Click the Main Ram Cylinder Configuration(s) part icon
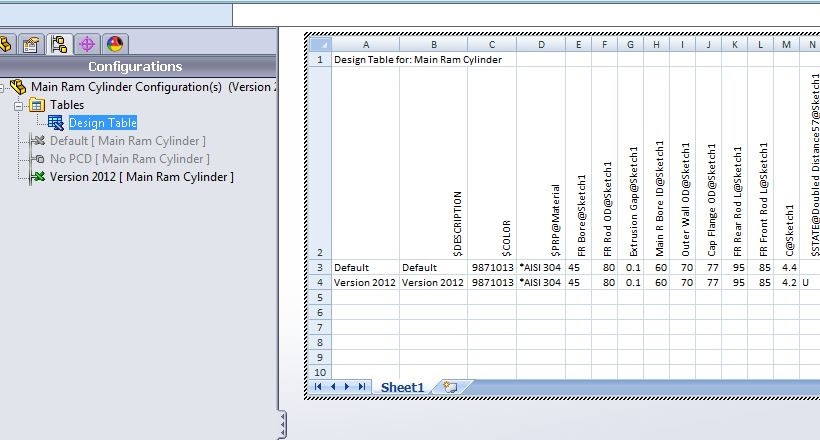This screenshot has width=820, height=440. click(x=18, y=87)
